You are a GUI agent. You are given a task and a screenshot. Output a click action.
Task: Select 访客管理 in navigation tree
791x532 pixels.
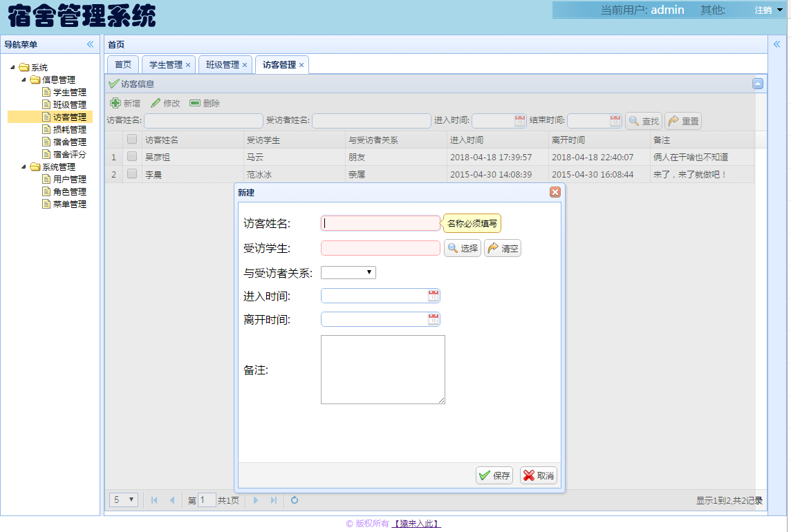(x=70, y=117)
